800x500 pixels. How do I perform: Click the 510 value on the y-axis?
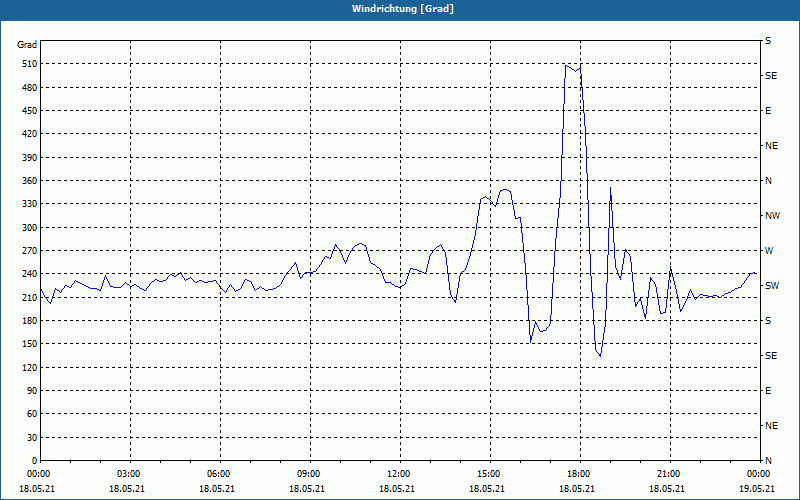click(x=30, y=64)
